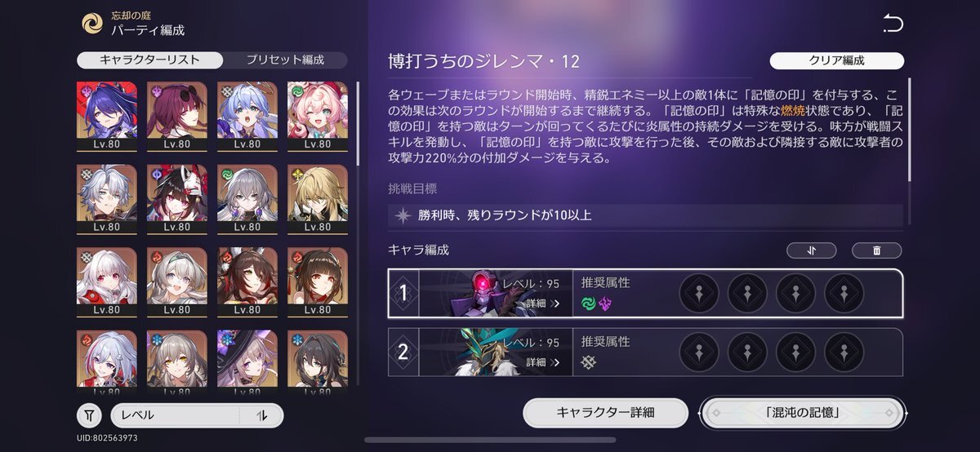Screen dimensions: 980x452
Task: Swap teams with the up-down arrows icon
Action: pyautogui.click(x=811, y=250)
